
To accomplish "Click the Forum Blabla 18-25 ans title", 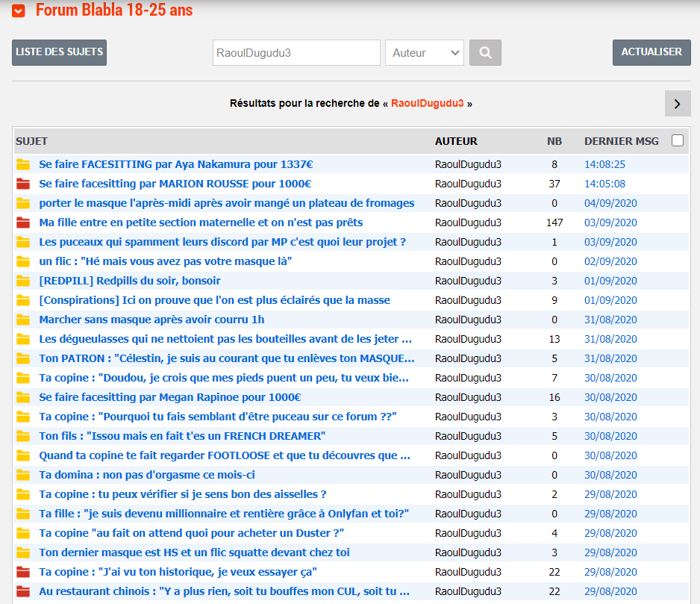I will [114, 10].
